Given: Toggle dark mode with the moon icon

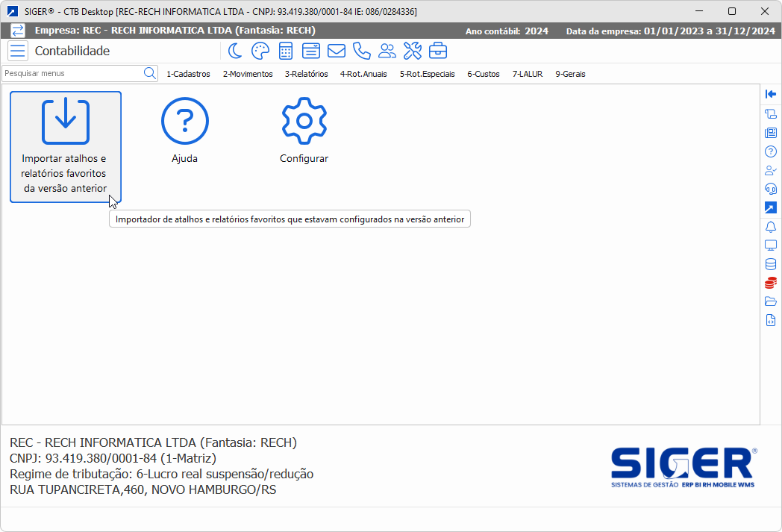Looking at the screenshot, I should [x=235, y=51].
